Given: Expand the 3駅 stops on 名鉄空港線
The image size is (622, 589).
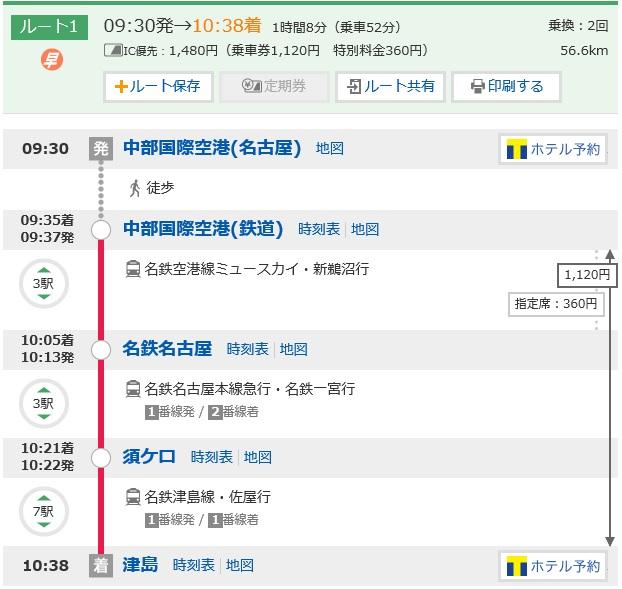Looking at the screenshot, I should coord(44,284).
